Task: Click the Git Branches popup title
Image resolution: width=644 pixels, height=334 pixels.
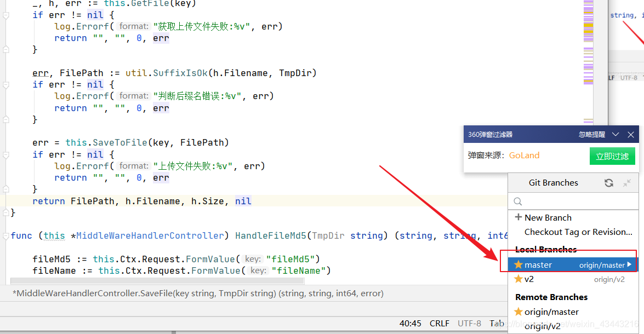Action: point(553,183)
